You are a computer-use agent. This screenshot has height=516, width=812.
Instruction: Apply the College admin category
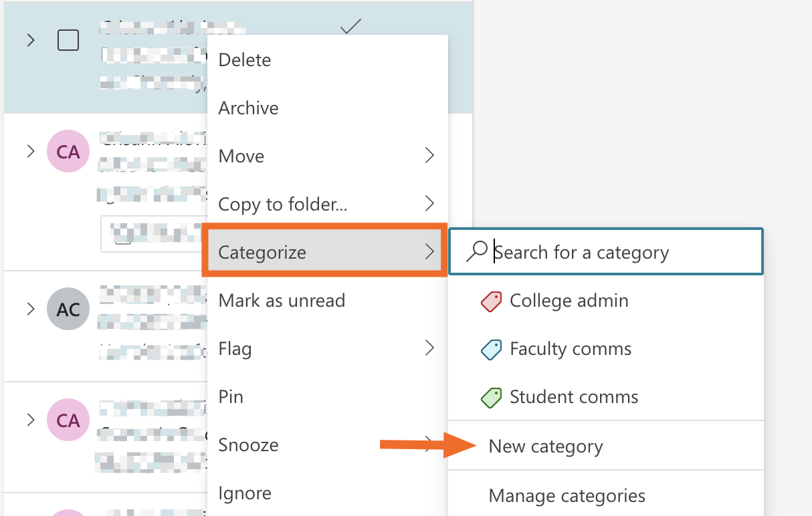point(606,301)
